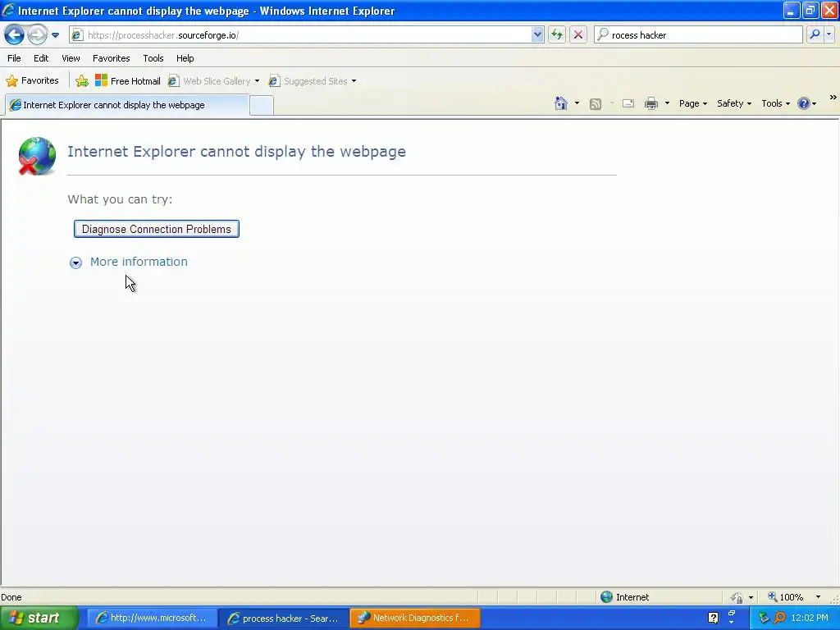
Task: Click the protected mode status icon
Action: coord(737,597)
